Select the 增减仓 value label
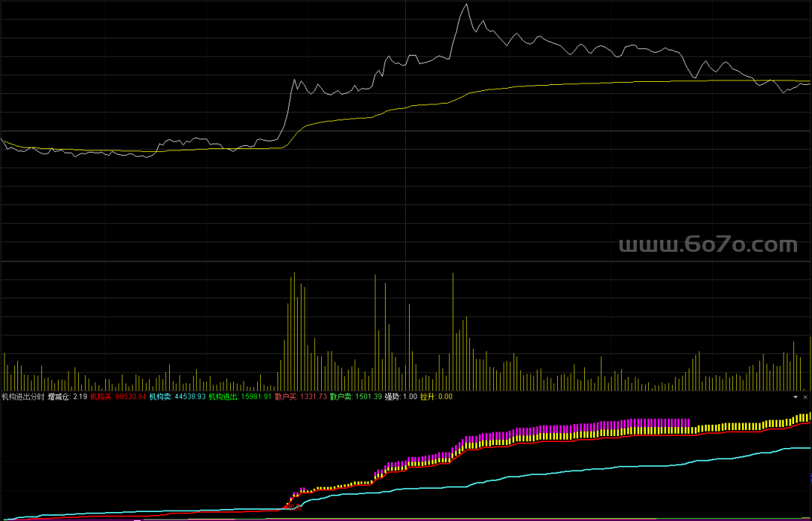Viewport: 812px width, 521px height. 68,396
